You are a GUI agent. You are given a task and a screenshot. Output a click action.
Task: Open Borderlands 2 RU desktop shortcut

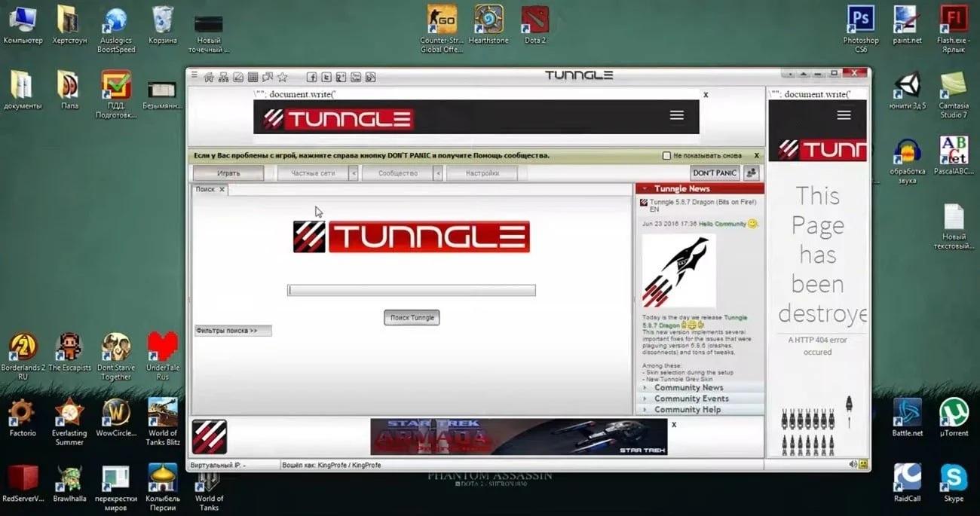23,357
